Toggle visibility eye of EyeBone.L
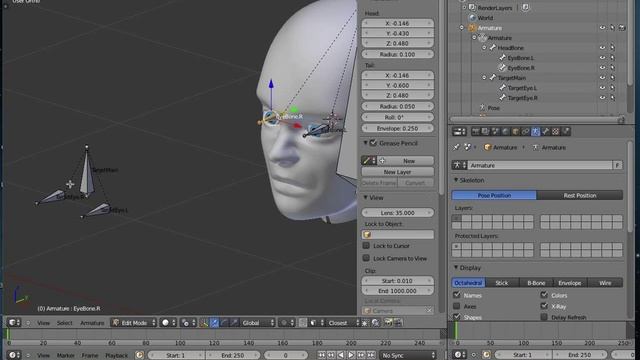The width and height of the screenshot is (640, 360). [602, 58]
